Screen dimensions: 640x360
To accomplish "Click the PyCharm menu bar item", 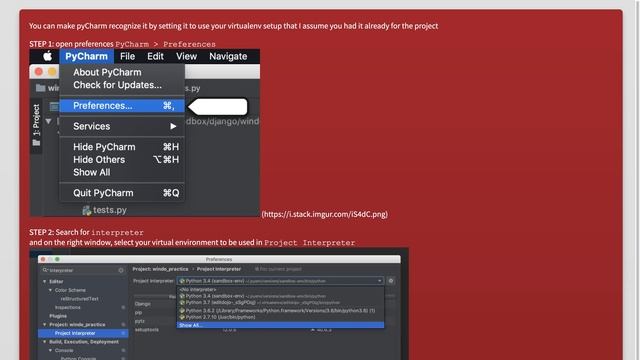I will coord(87,56).
